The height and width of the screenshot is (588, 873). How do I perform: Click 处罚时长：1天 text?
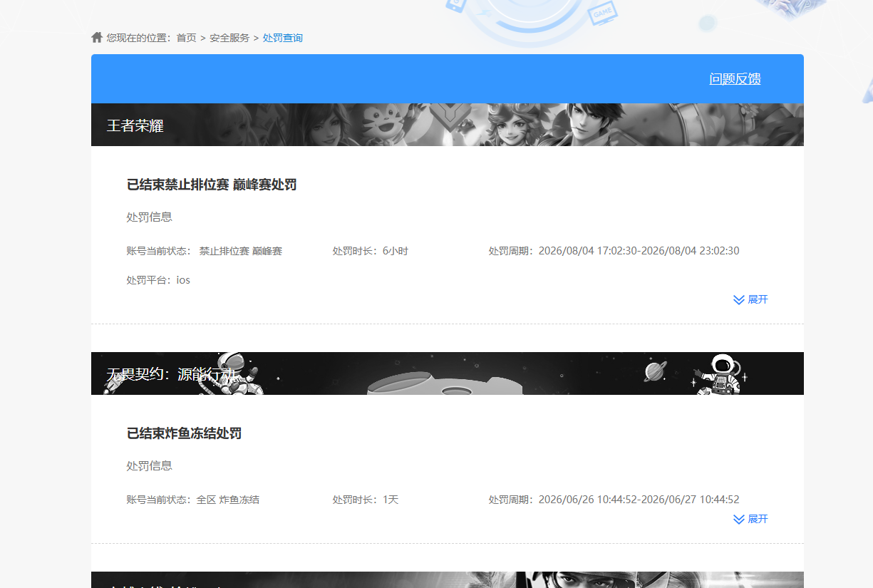[365, 500]
